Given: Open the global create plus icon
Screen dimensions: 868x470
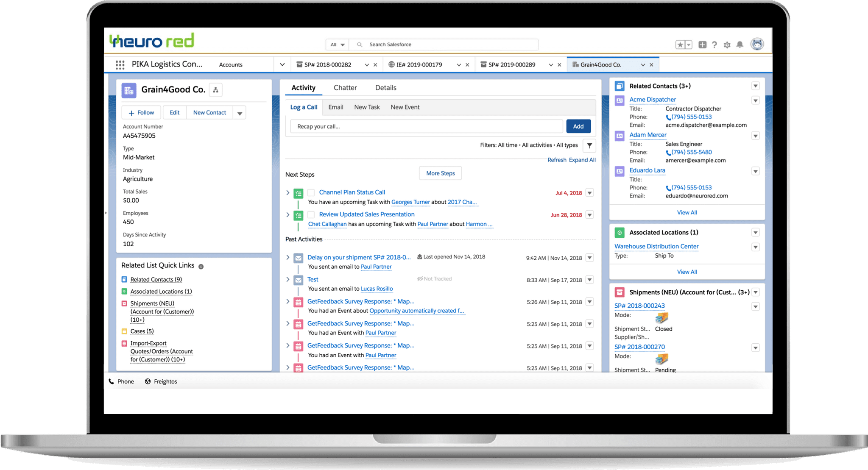Looking at the screenshot, I should (x=702, y=44).
